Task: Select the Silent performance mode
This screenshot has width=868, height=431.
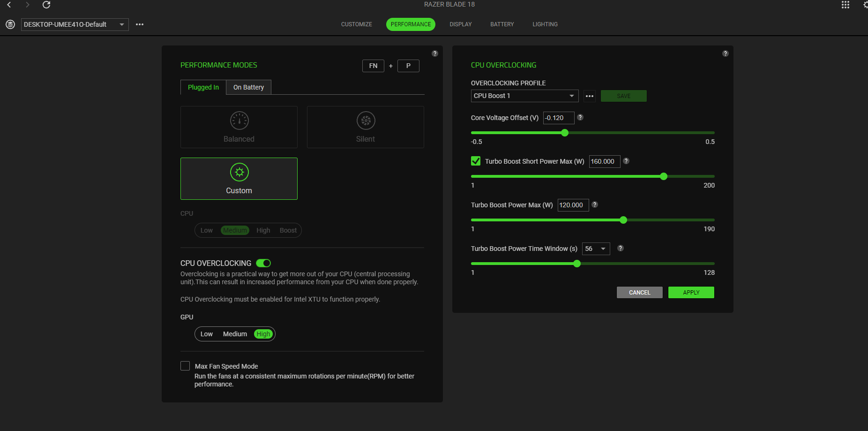Action: point(366,127)
